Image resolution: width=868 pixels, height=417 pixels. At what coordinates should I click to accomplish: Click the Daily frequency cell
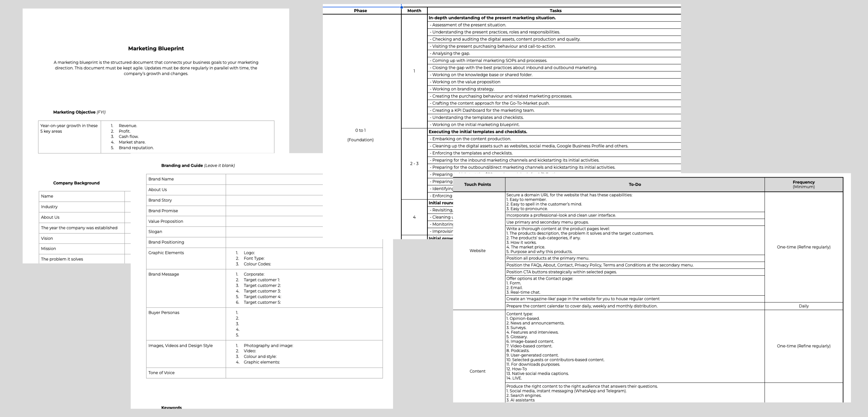pos(803,306)
